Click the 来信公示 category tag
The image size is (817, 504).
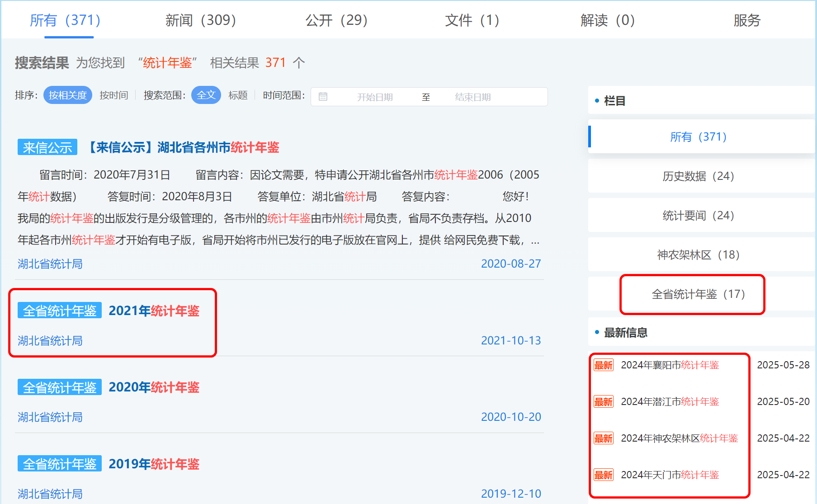(x=47, y=147)
